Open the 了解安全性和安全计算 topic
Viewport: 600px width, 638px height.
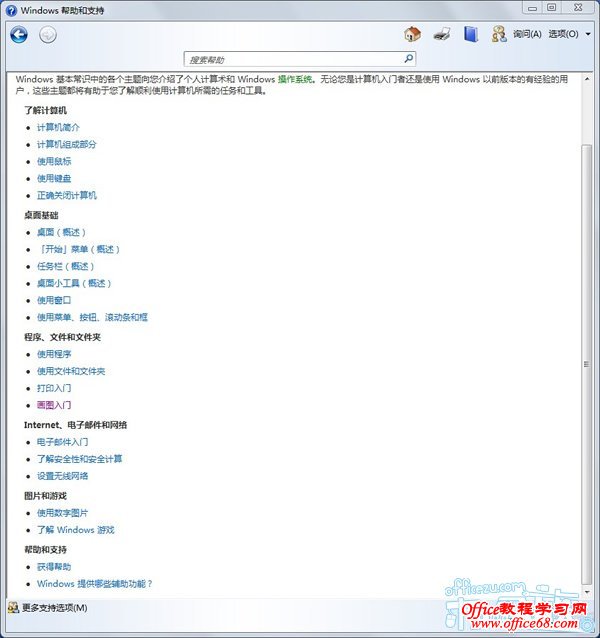tap(80, 459)
